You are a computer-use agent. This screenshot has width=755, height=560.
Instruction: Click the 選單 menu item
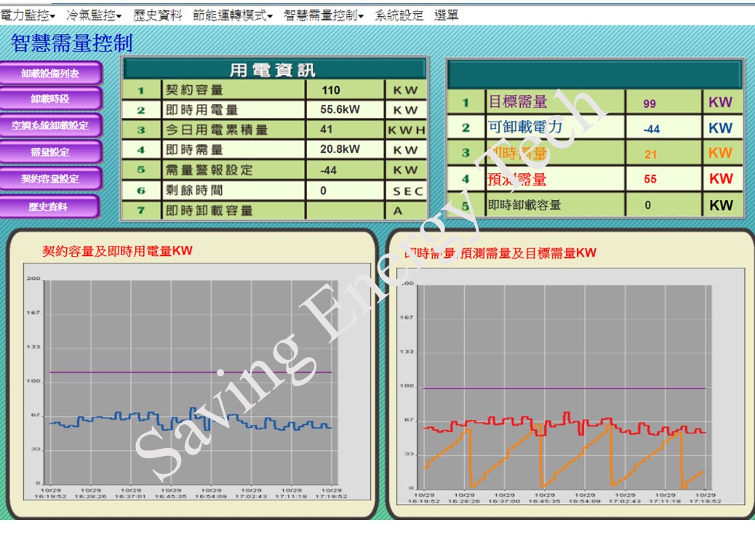447,15
